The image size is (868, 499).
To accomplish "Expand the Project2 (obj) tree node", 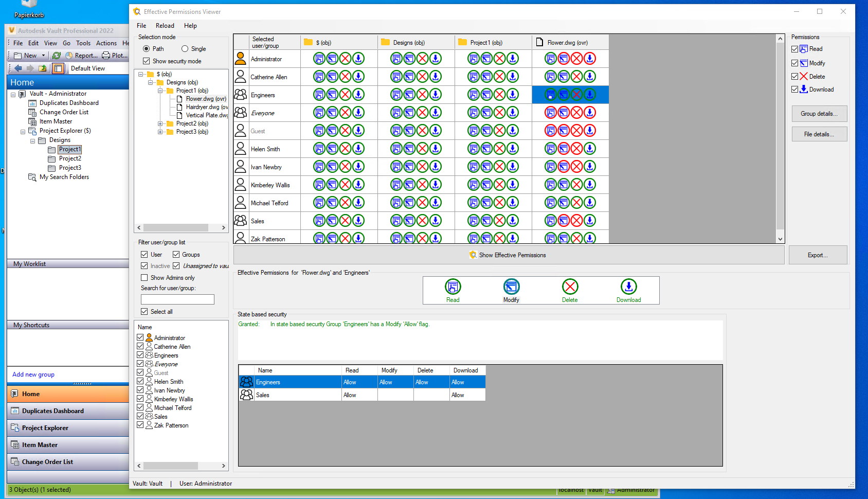I will (160, 123).
